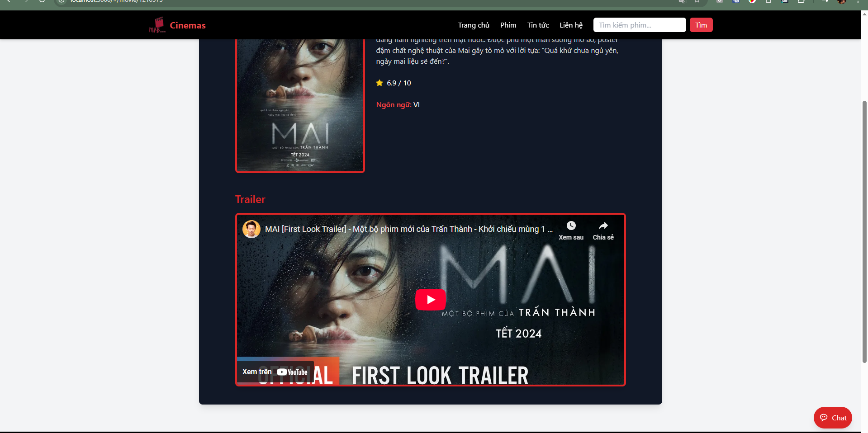Image resolution: width=868 pixels, height=433 pixels.
Task: Click the Xem sau clock icon
Action: 571,226
